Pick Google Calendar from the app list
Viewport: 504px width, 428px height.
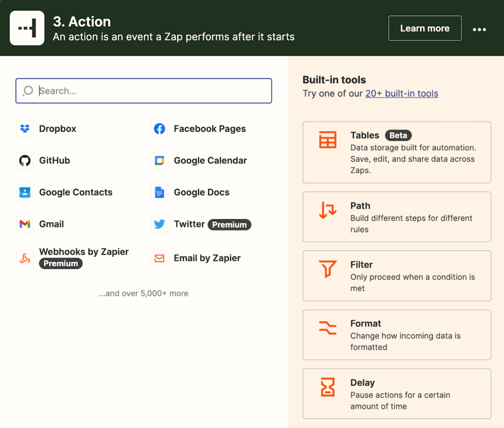[x=210, y=160]
